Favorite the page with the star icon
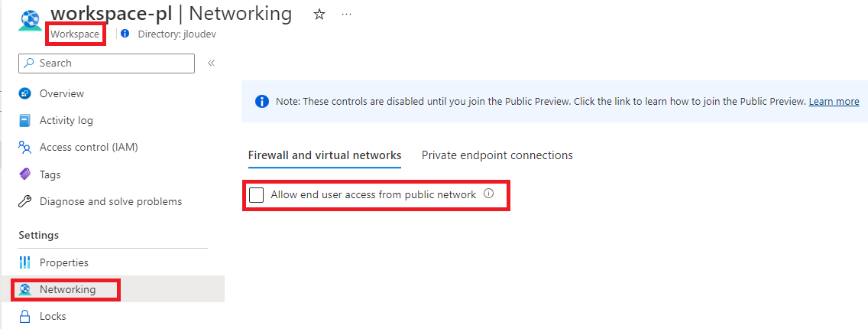Viewport: 868px width, 329px height. coord(319,15)
